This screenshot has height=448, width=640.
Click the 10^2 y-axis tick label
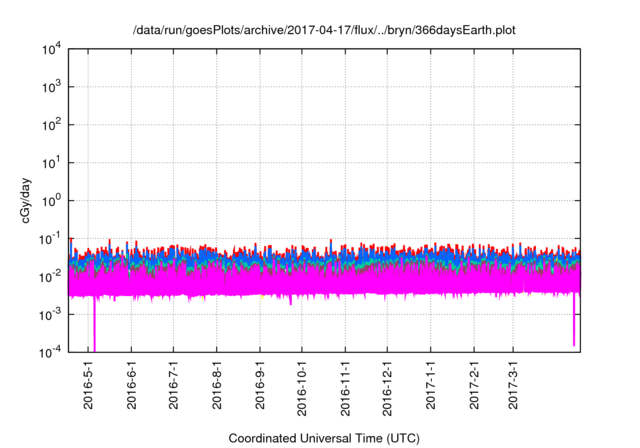click(51, 125)
